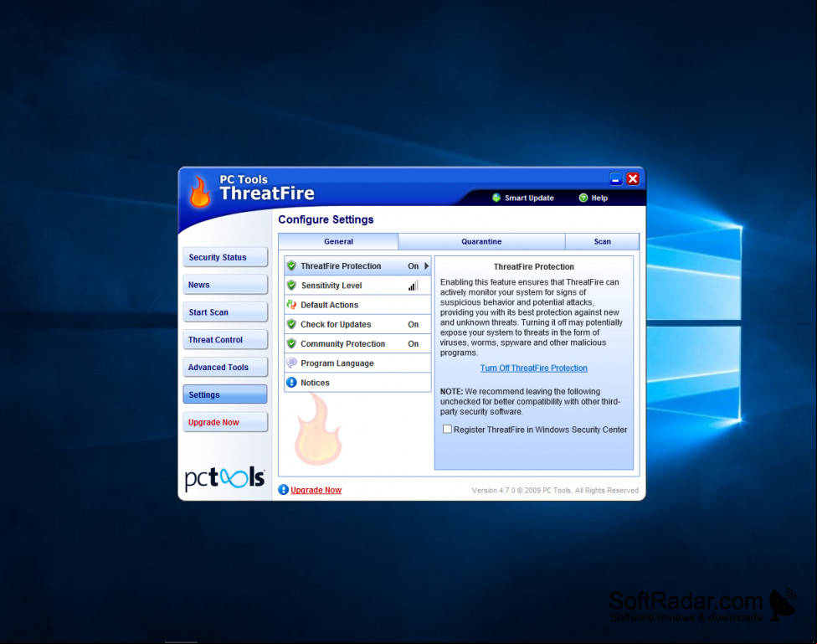
Task: Select the Community Protection setting row
Action: 357,343
